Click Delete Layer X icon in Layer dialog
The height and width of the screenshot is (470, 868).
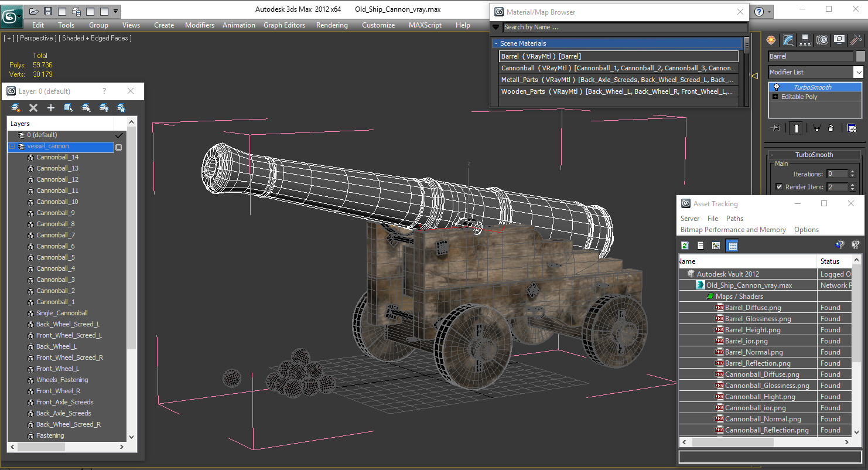33,108
